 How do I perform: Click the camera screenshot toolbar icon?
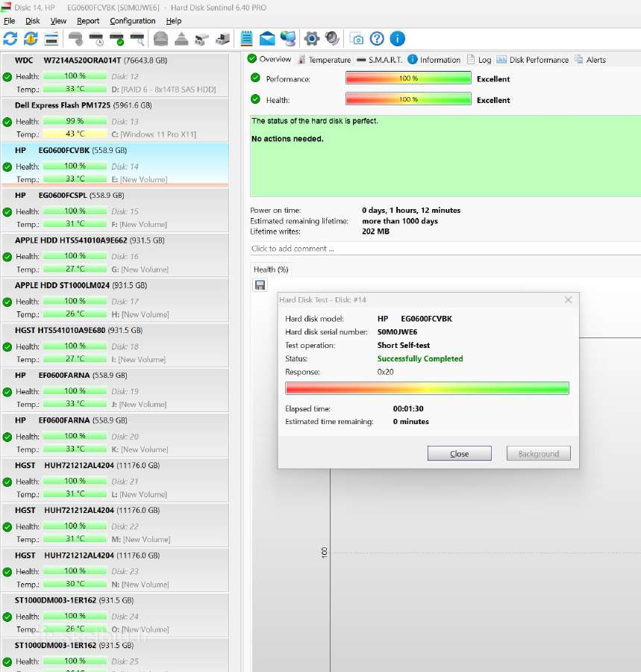pos(356,39)
